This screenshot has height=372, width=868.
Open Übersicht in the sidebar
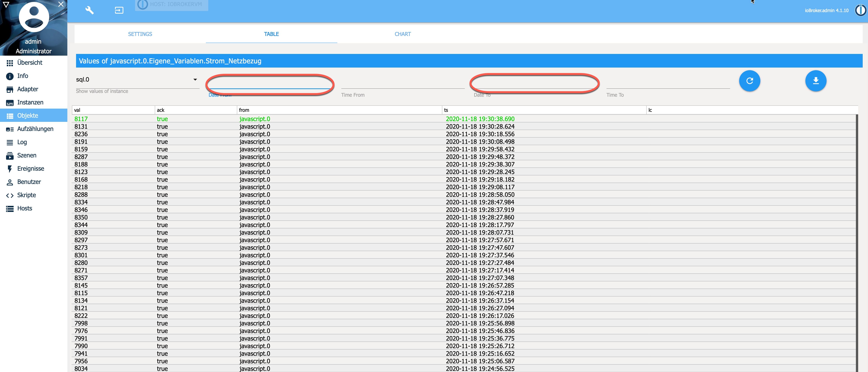pyautogui.click(x=30, y=63)
